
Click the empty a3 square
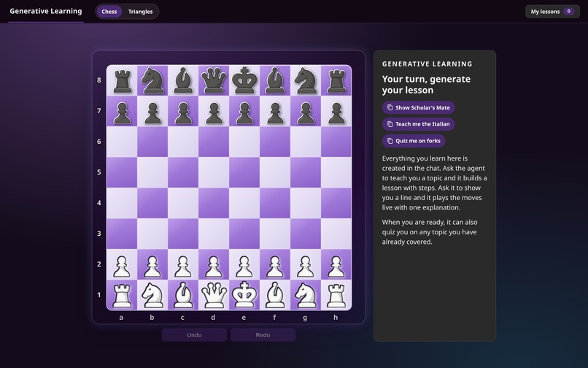[x=122, y=234]
